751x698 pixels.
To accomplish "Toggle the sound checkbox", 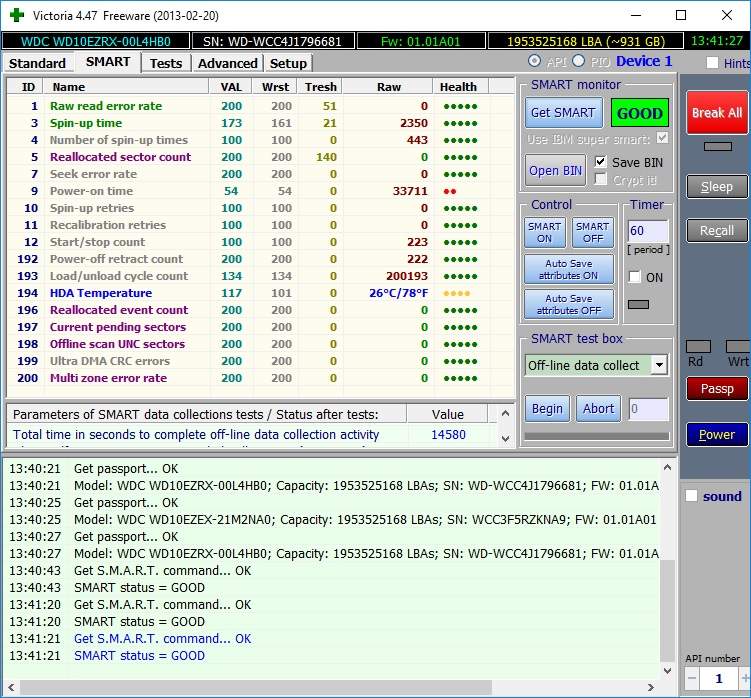I will (691, 496).
